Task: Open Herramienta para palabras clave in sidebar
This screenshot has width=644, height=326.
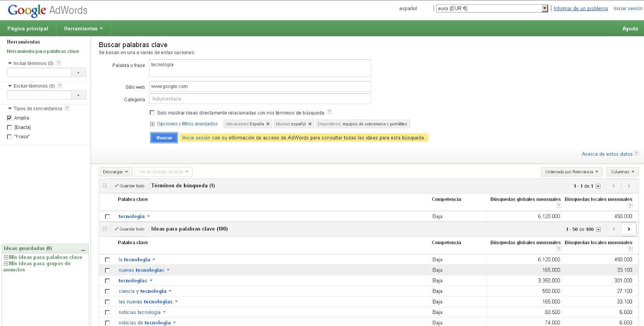Action: pyautogui.click(x=43, y=51)
